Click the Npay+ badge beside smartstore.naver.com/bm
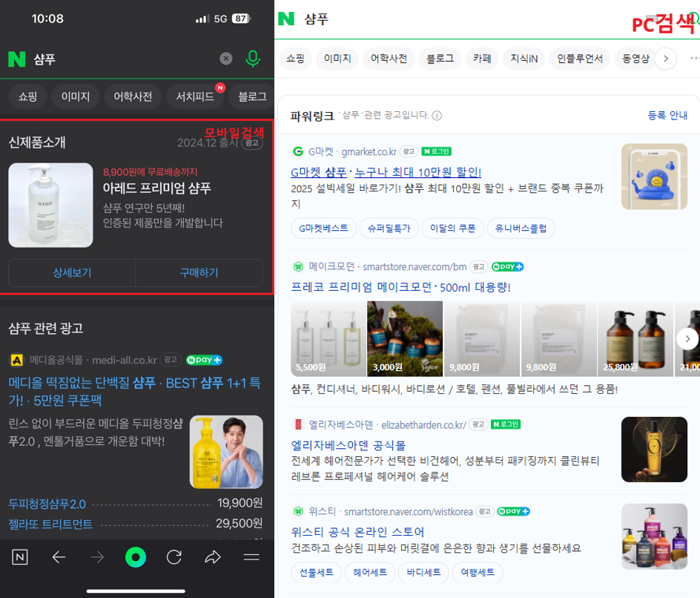700x598 pixels. click(508, 266)
